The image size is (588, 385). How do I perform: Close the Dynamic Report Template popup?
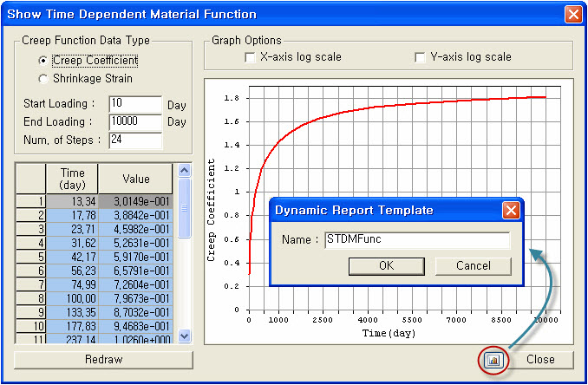point(511,210)
